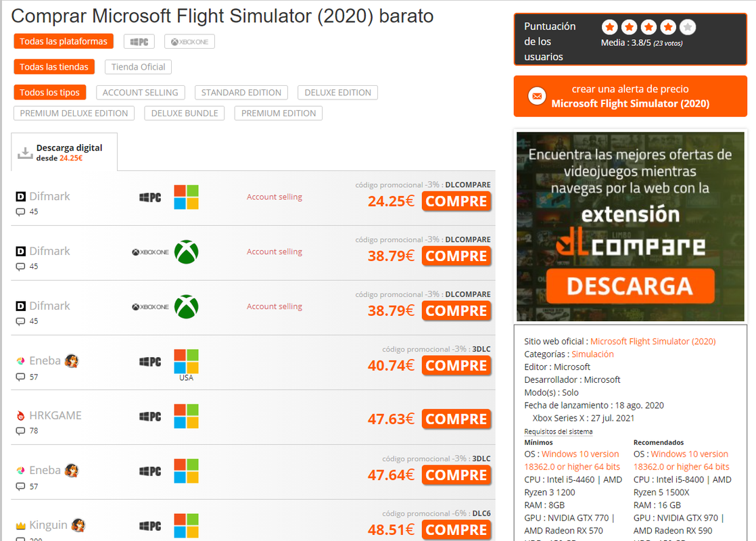This screenshot has width=756, height=541.
Task: Click the 47.63€ price text
Action: 391,419
